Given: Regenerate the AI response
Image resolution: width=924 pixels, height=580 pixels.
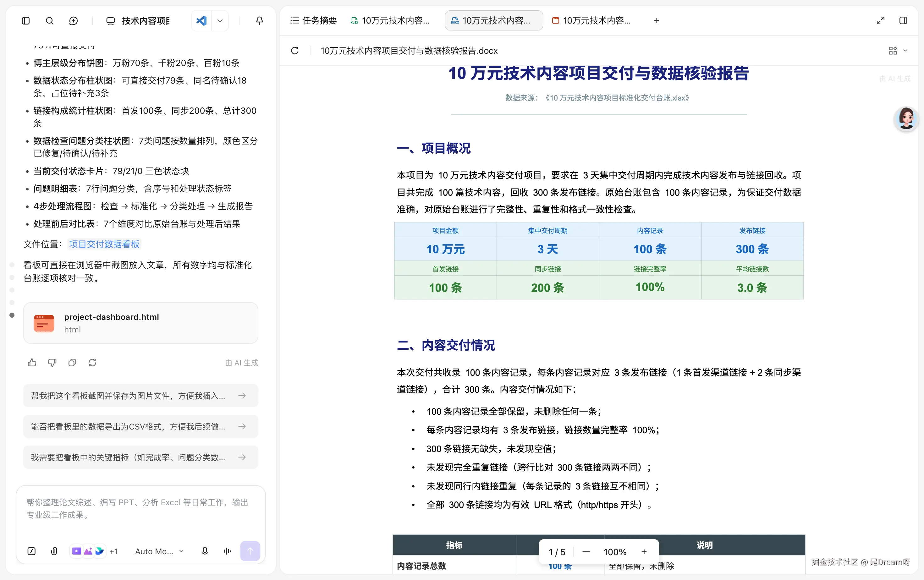Looking at the screenshot, I should [92, 363].
